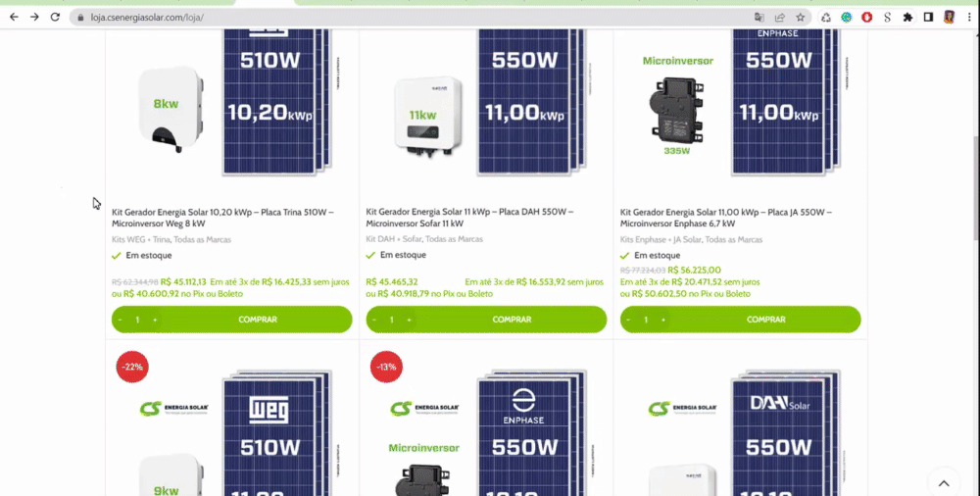Open the red shield extension icon
980x496 pixels.
click(867, 18)
